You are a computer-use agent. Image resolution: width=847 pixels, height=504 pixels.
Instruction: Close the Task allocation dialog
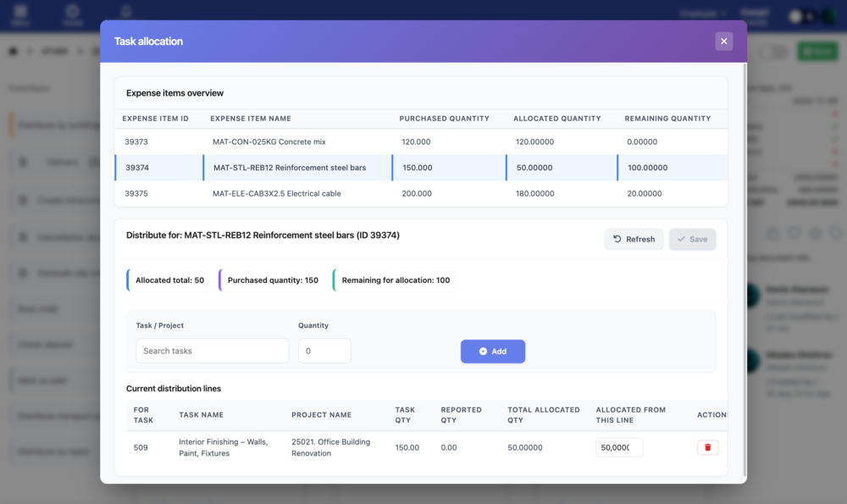[x=723, y=41]
